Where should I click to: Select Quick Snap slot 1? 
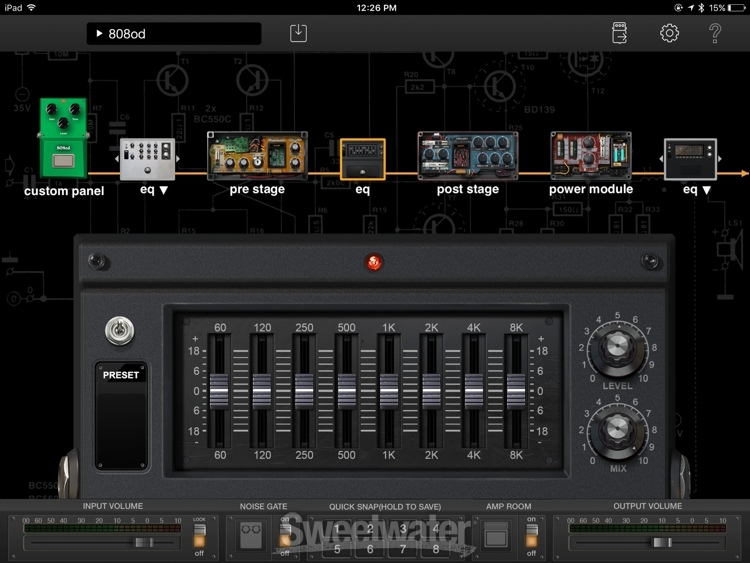coord(337,529)
